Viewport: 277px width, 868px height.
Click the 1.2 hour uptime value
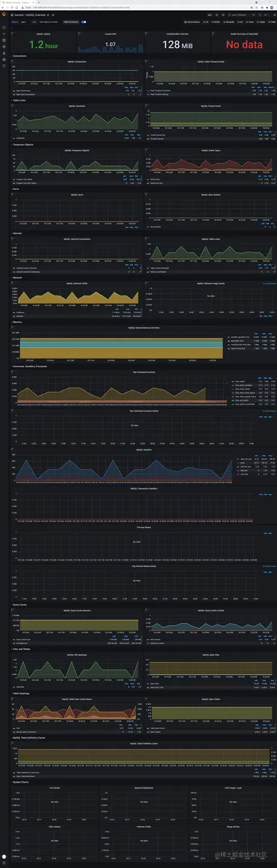44,45
